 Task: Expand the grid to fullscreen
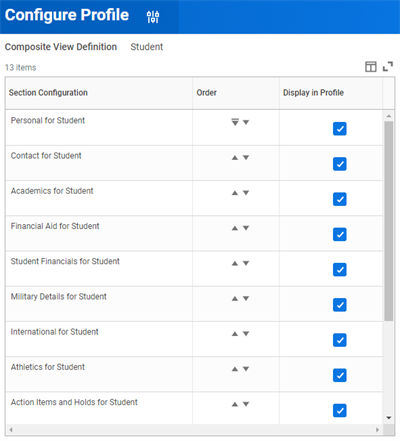[388, 67]
